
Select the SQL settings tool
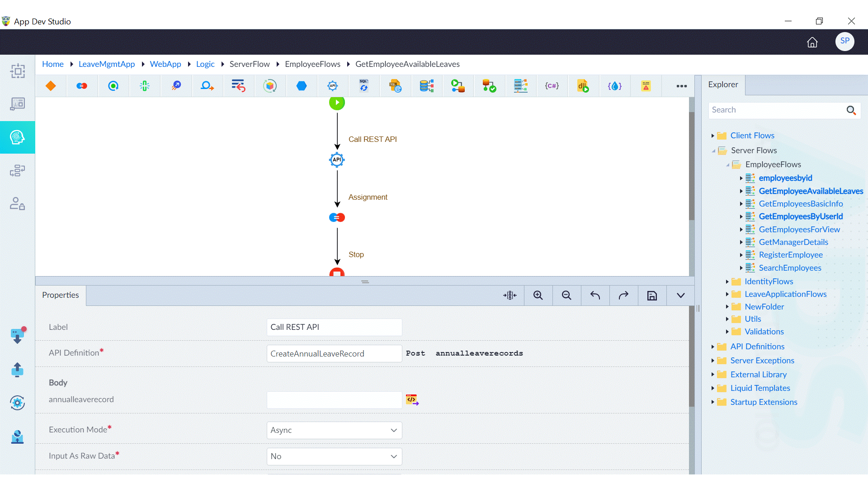(x=396, y=86)
